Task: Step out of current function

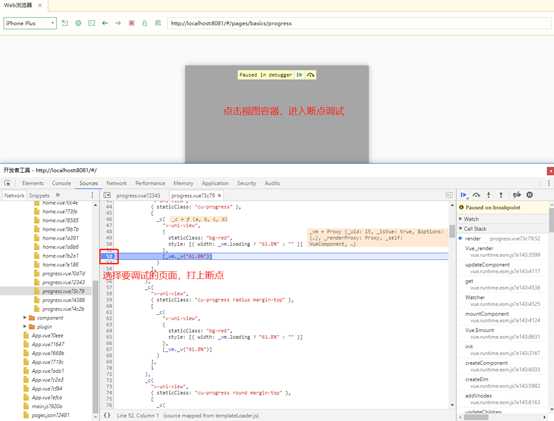Action: pyautogui.click(x=501, y=195)
